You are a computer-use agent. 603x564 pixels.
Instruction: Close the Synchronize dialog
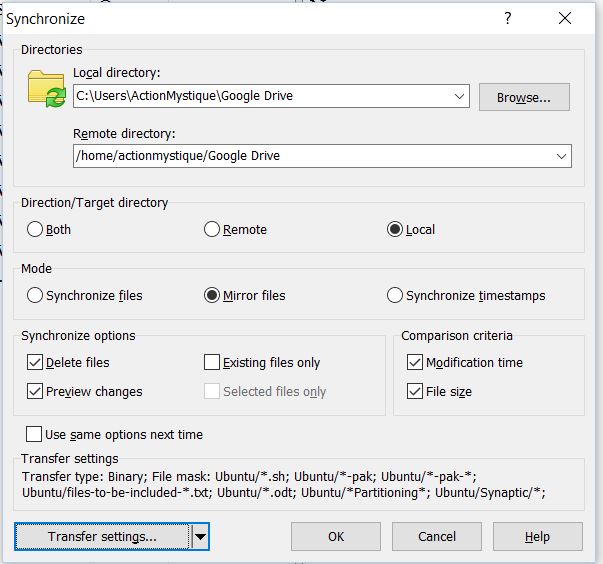(566, 18)
